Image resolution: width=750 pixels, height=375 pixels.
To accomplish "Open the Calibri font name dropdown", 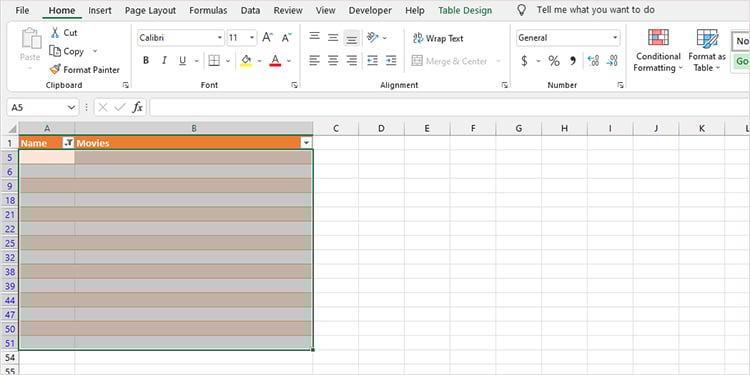I will coord(220,37).
